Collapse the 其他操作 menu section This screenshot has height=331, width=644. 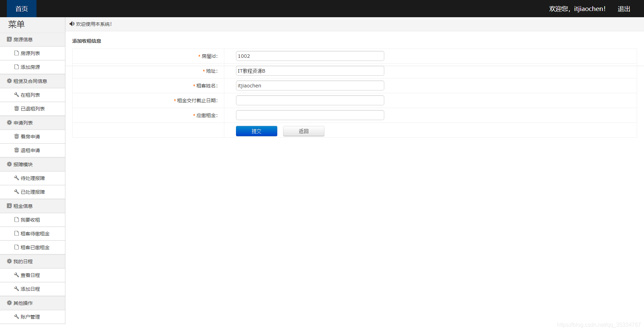[x=32, y=303]
